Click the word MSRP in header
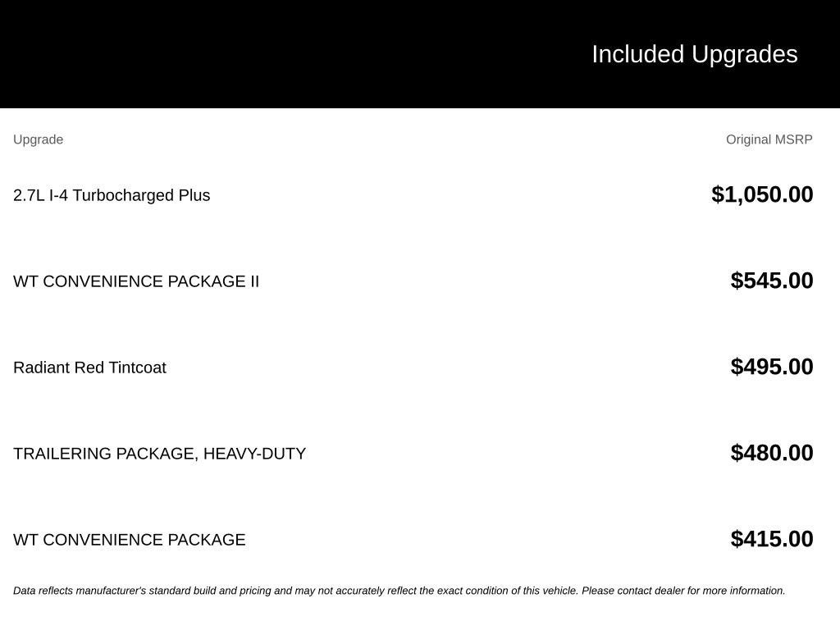Viewport: 840px width, 630px height. [794, 139]
